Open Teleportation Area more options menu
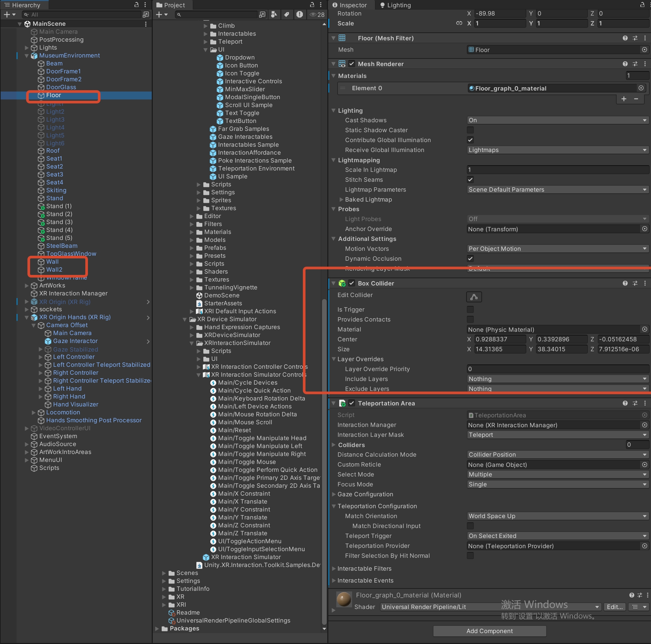Screen dimensions: 651x644 pos(645,403)
